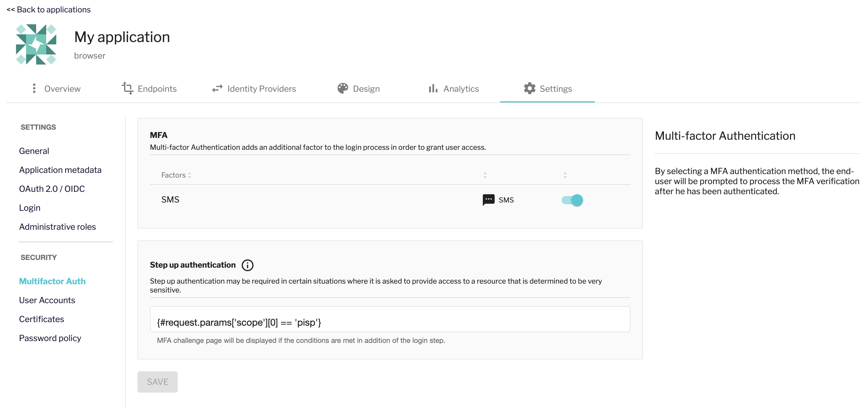Click the Design palette icon
Image resolution: width=868 pixels, height=408 pixels.
343,88
